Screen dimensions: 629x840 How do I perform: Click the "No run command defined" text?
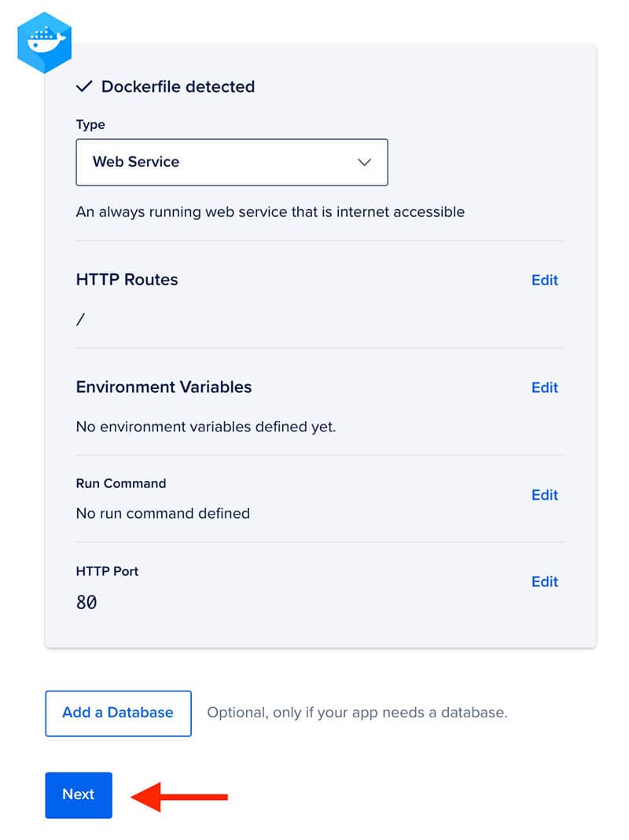(163, 513)
